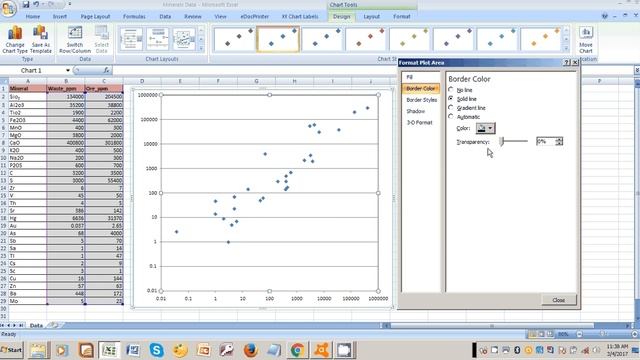Click the Waste_ppm column header cell
Image resolution: width=640 pixels, height=360 pixels.
[65, 89]
